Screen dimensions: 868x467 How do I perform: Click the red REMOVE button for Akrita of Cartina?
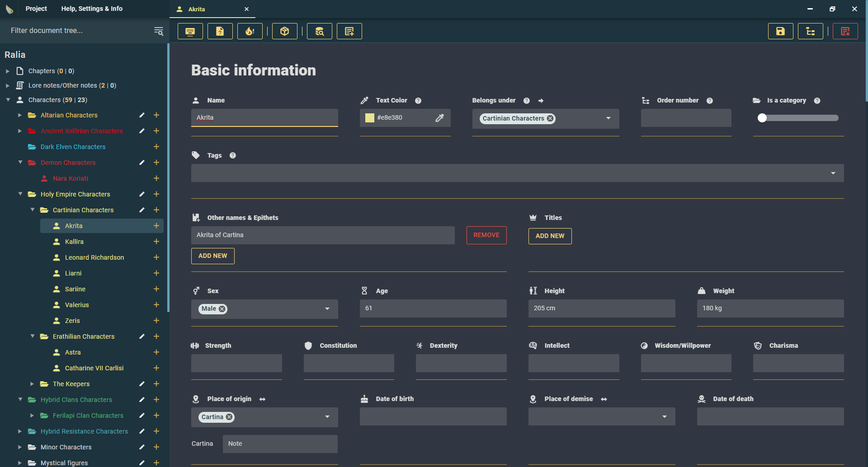[x=486, y=235]
